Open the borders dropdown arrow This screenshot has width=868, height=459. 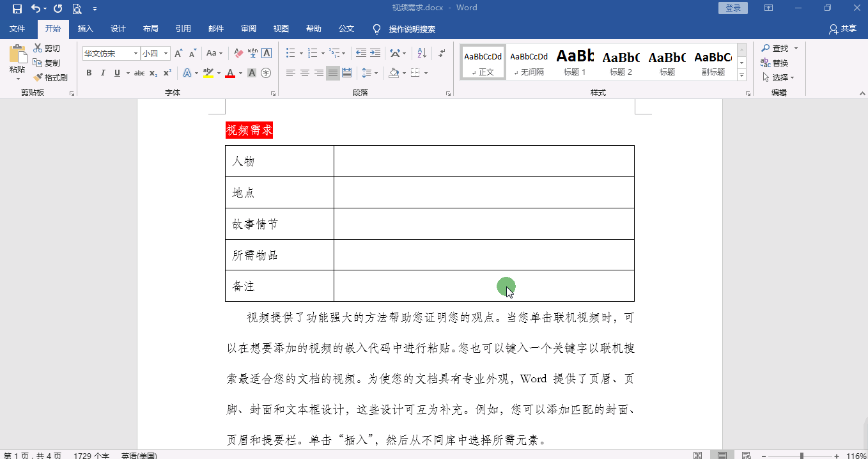coord(426,73)
